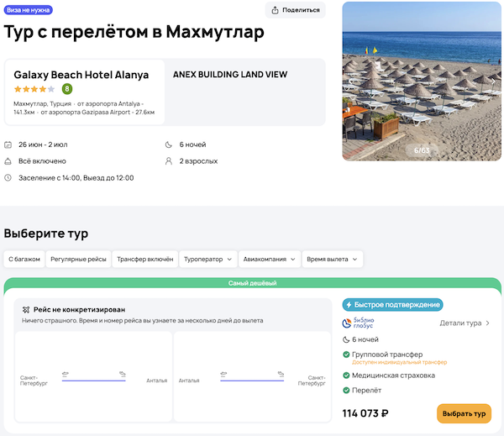Click the meal icon beside Всё включено
504x436 pixels.
coord(8,161)
